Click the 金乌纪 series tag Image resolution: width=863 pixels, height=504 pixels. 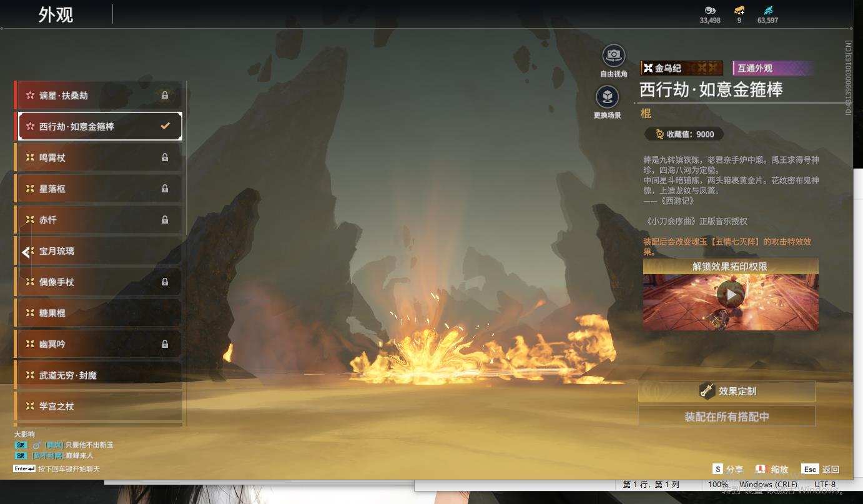coord(681,68)
